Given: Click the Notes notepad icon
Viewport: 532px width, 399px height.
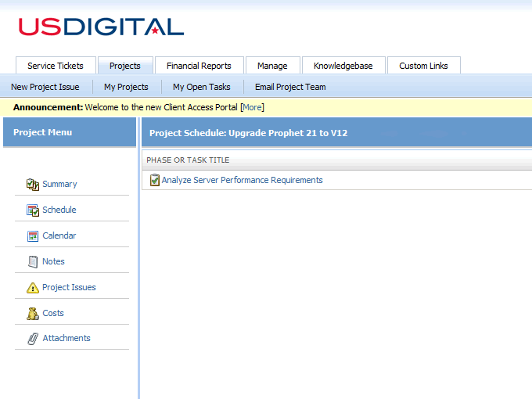Looking at the screenshot, I should [x=33, y=262].
